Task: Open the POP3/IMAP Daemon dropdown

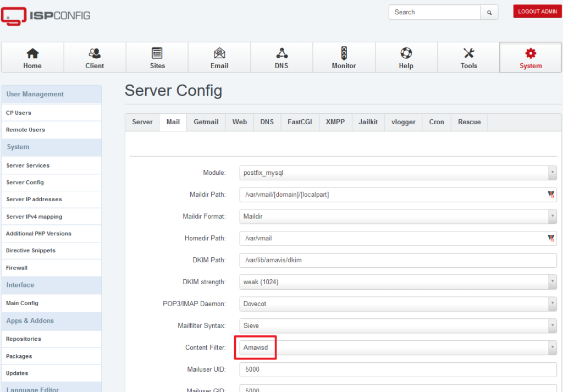Action: [x=398, y=303]
